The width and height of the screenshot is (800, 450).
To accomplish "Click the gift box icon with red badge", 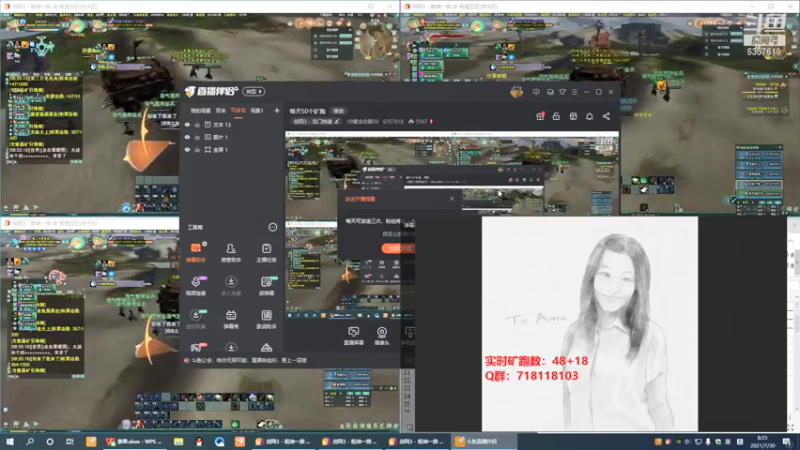I will [540, 116].
